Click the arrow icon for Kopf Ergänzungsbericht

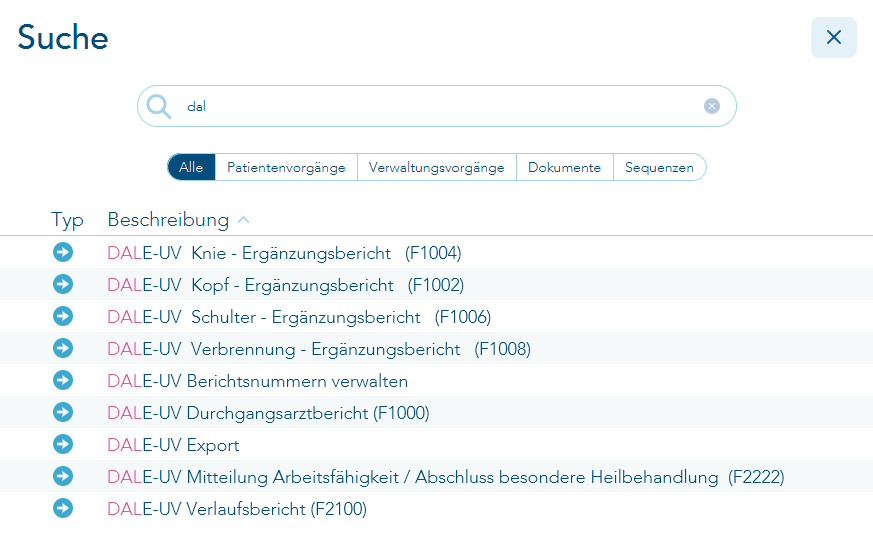point(63,284)
